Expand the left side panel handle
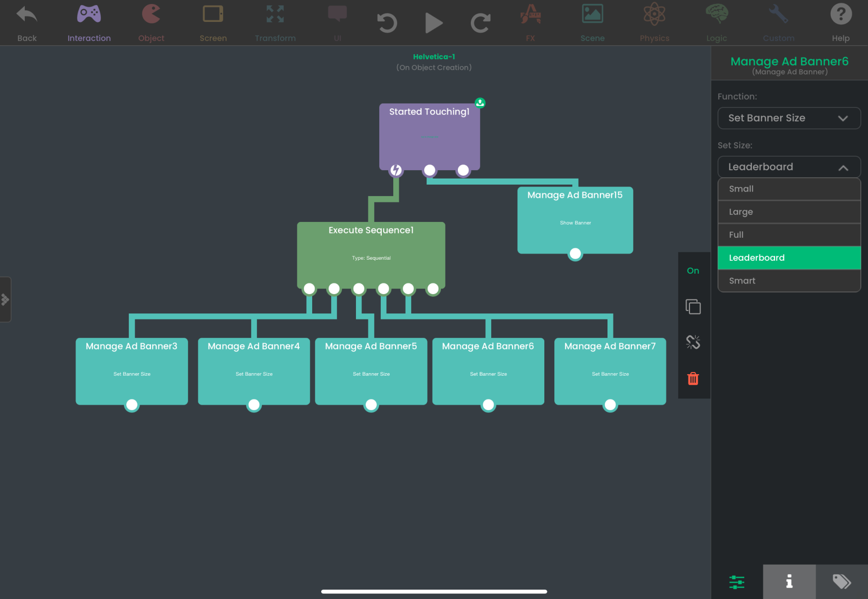 coord(5,299)
